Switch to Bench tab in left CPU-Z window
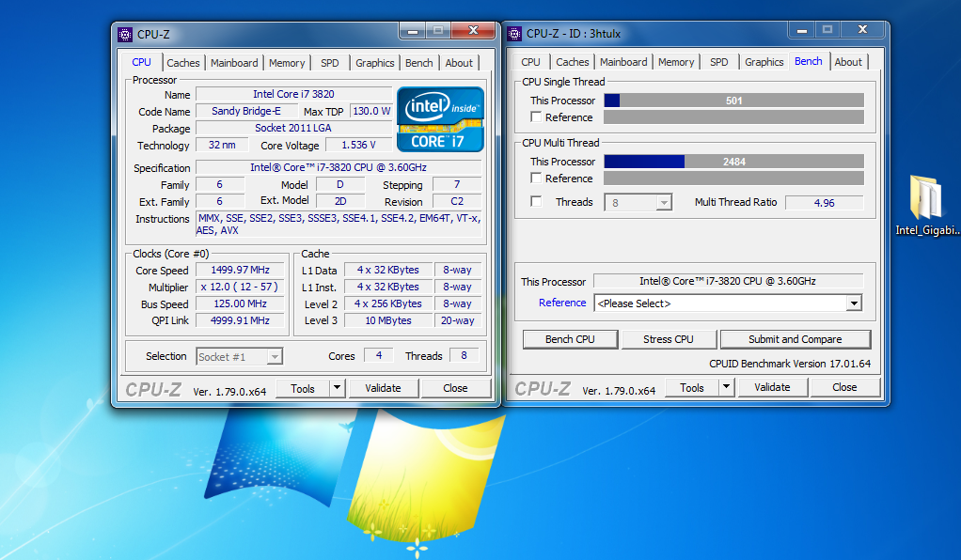This screenshot has height=560, width=961. [419, 63]
